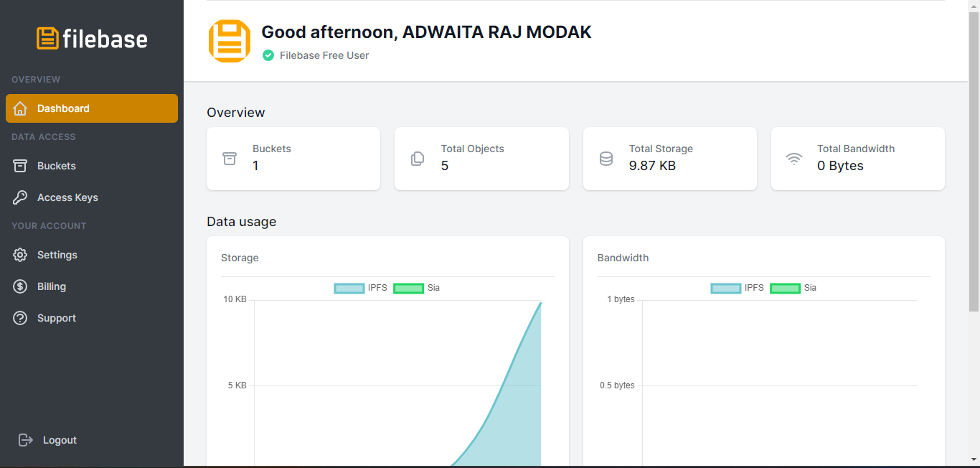Open the Billing page

tap(92, 286)
